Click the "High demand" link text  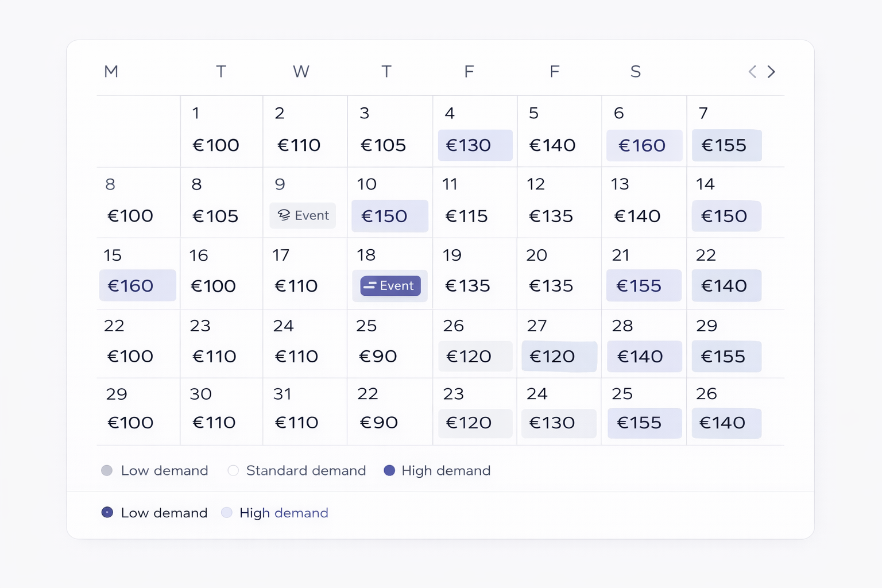[283, 513]
